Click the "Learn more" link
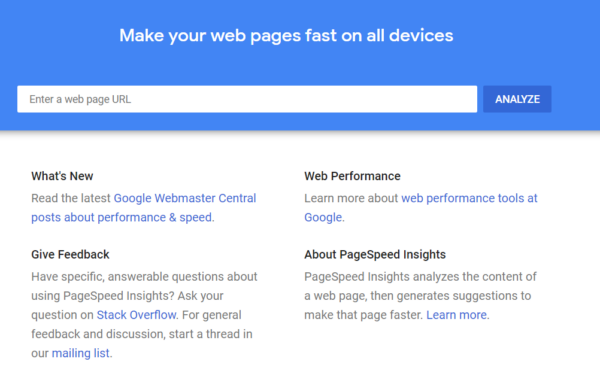600x389 pixels. (457, 315)
